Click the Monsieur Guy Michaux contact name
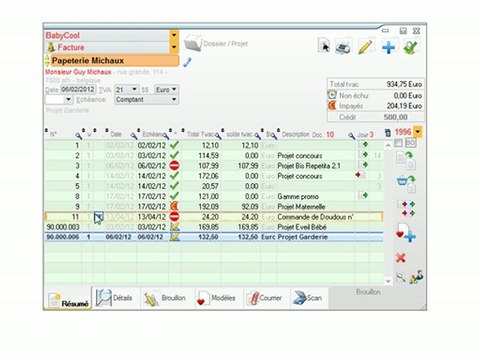This screenshot has height=360, width=480. pyautogui.click(x=78, y=72)
